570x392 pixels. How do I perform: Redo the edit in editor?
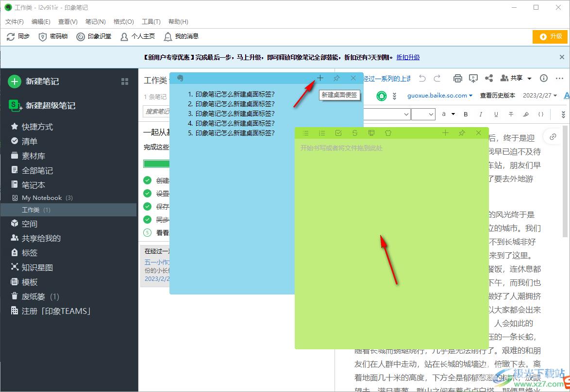point(437,78)
